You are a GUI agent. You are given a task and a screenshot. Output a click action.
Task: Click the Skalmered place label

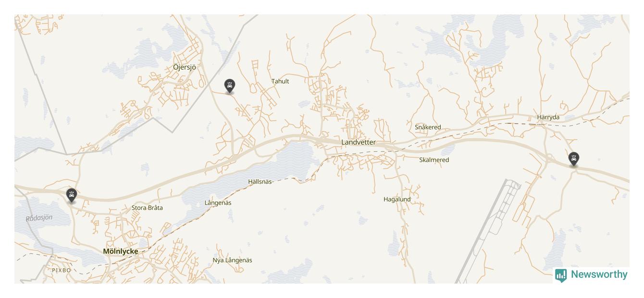434,160
